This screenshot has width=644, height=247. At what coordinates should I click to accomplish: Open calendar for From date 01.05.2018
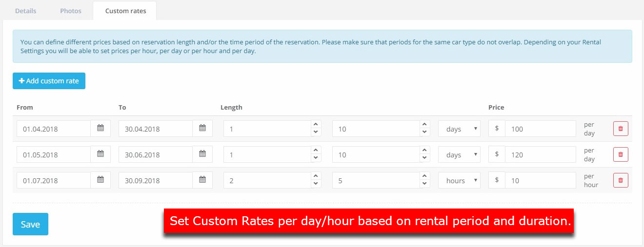click(x=101, y=154)
